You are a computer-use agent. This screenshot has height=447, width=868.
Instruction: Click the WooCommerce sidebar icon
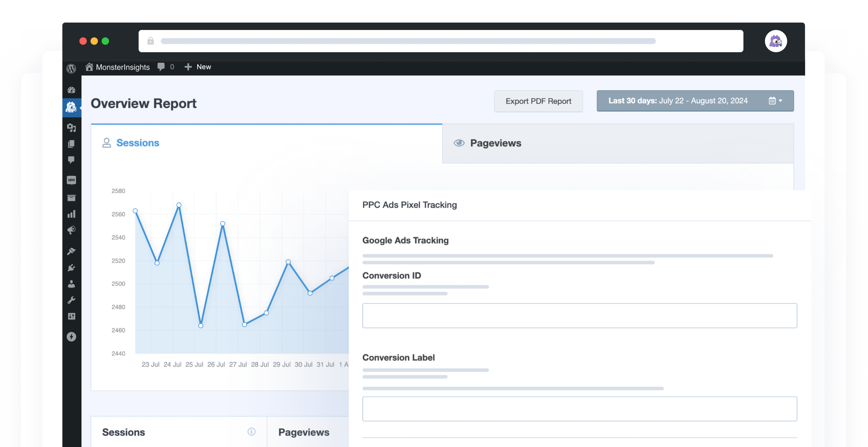pyautogui.click(x=71, y=180)
